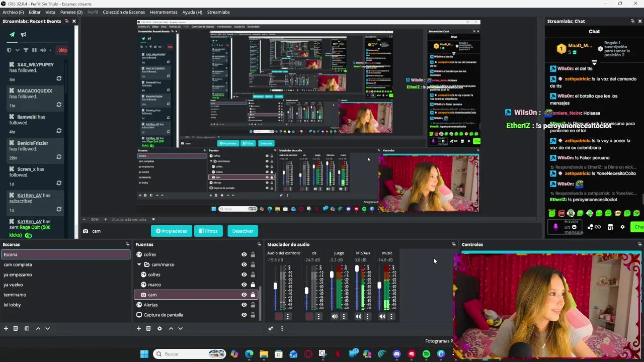The image size is (644, 362).
Task: Replay XAX_WILYPUPEY follow alert
Action: pyautogui.click(x=59, y=78)
